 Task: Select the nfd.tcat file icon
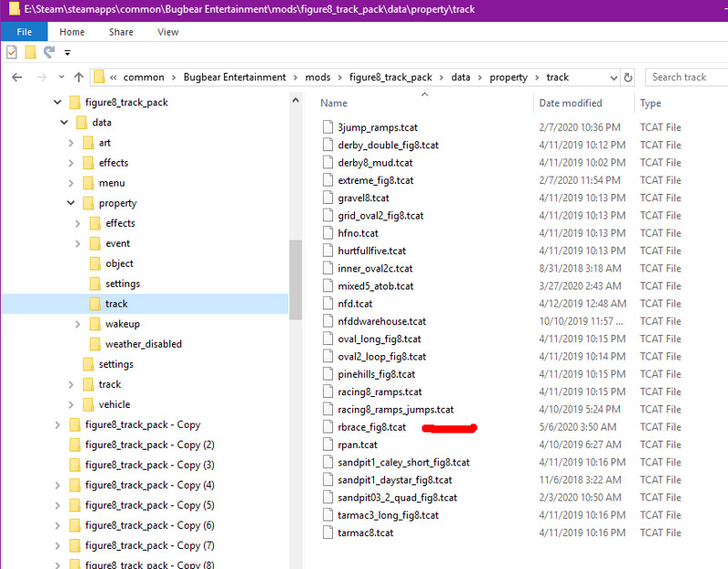pyautogui.click(x=328, y=304)
